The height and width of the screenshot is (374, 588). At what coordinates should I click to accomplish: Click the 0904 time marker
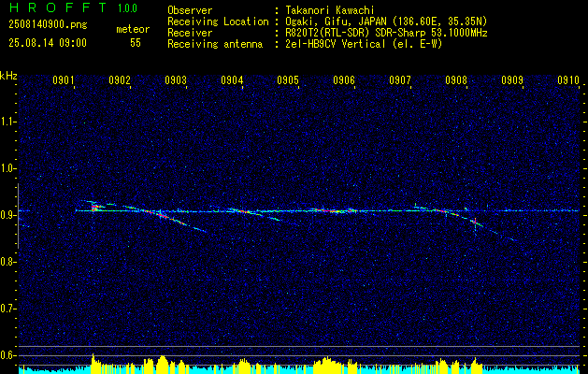tap(232, 80)
